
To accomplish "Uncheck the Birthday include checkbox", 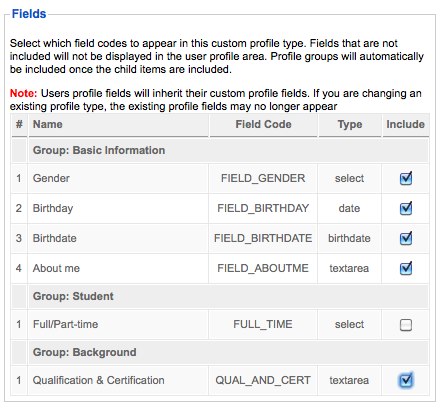I will (406, 208).
